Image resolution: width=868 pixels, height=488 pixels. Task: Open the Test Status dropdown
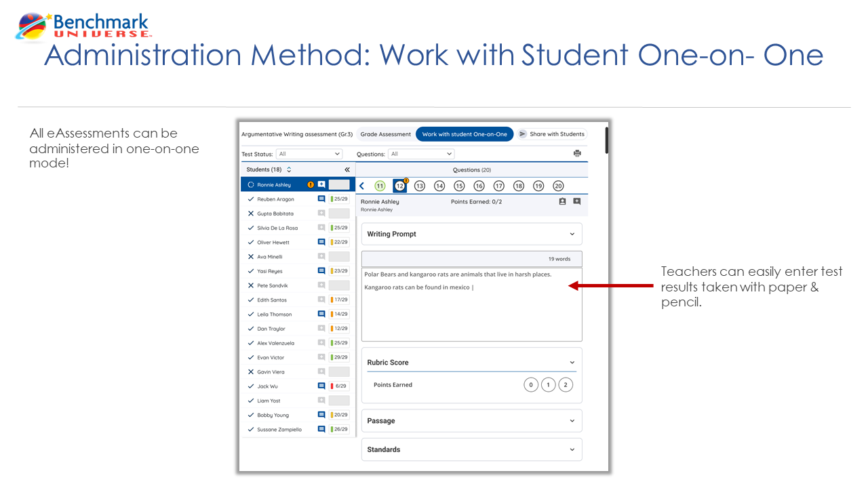(309, 154)
